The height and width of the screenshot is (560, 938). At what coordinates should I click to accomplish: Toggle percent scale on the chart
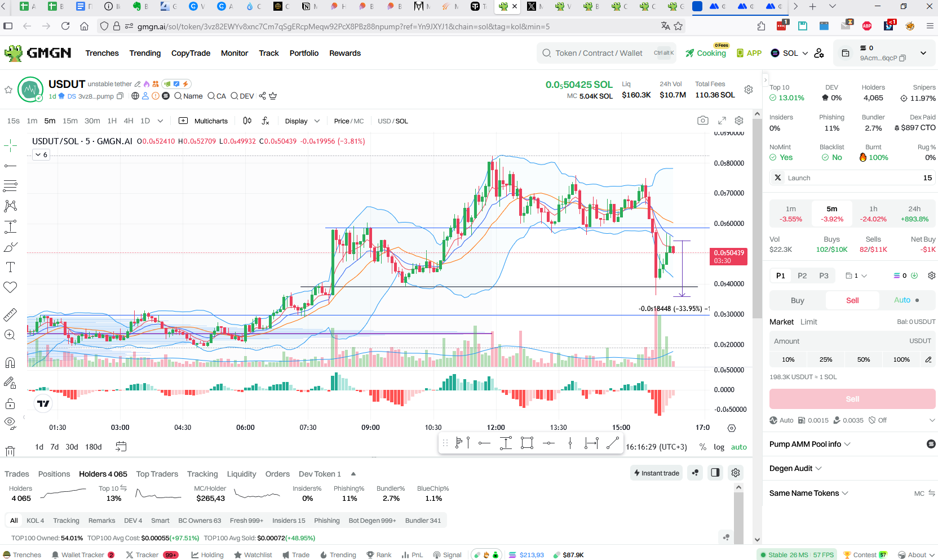point(702,447)
